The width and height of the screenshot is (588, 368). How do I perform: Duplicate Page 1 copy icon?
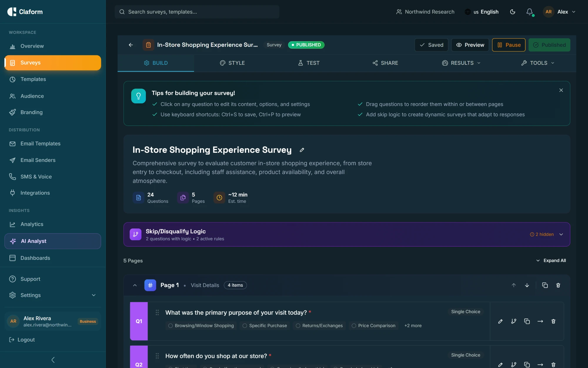(x=545, y=285)
